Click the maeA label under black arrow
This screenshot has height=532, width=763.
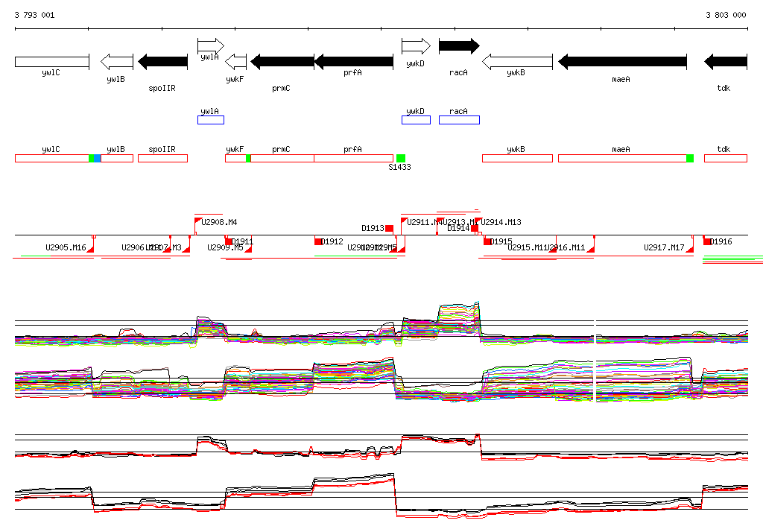pos(621,79)
